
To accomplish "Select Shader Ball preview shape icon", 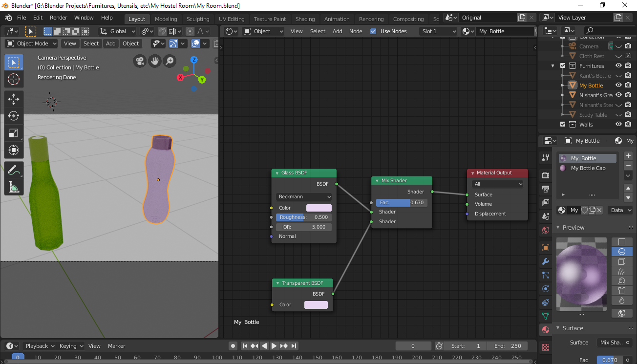I will [x=622, y=281].
